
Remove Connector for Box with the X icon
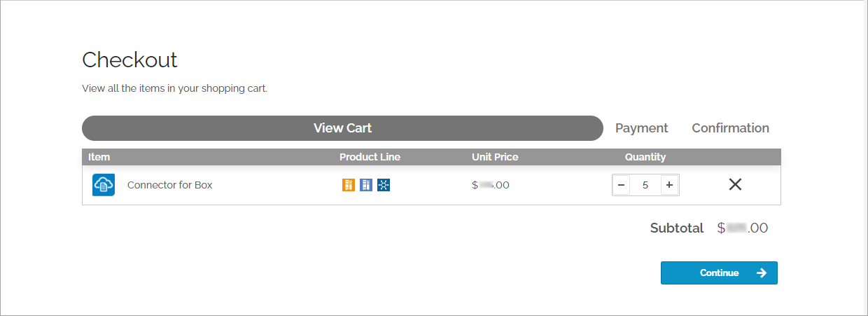pyautogui.click(x=735, y=184)
